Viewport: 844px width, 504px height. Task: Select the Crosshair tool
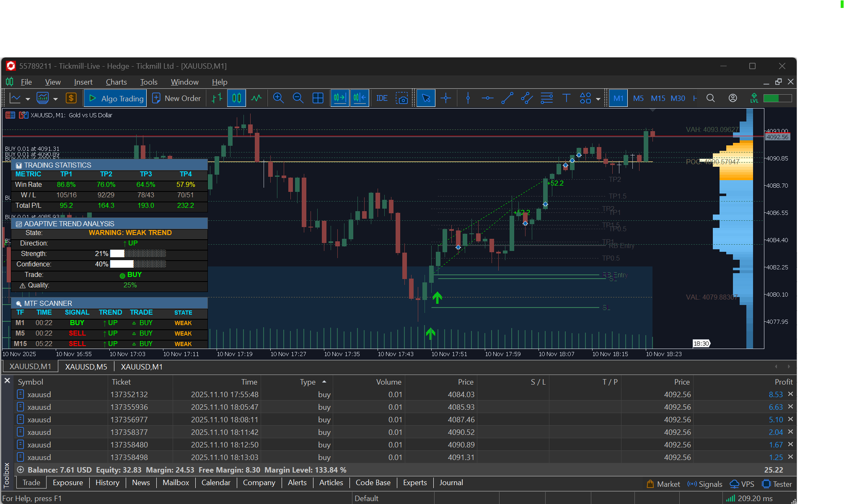click(x=446, y=98)
